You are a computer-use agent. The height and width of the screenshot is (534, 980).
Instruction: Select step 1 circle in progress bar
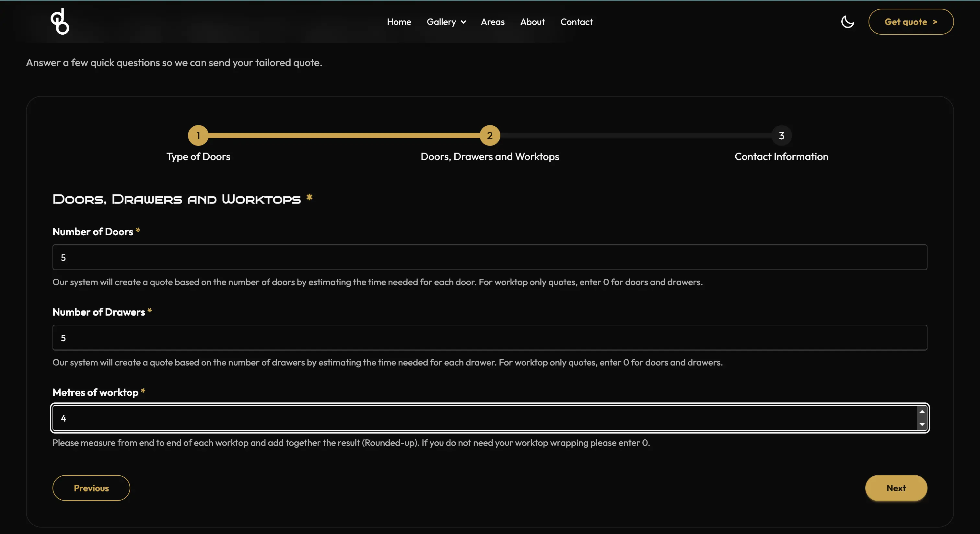tap(198, 135)
